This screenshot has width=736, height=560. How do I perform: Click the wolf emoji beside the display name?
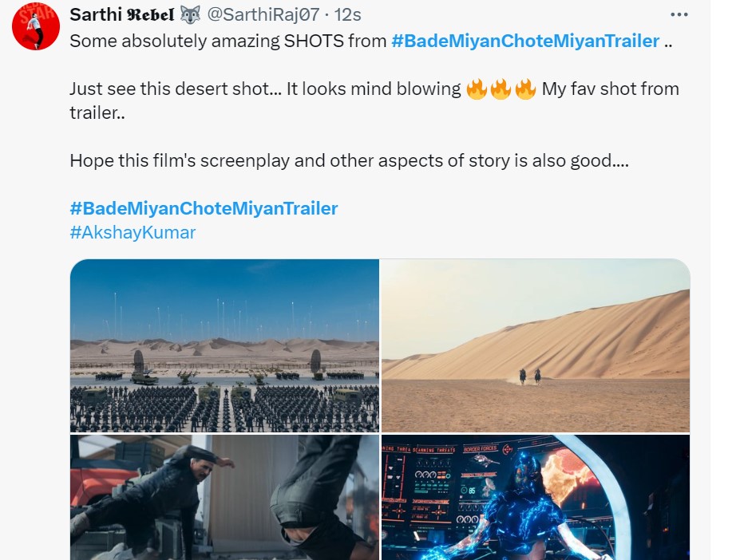pyautogui.click(x=189, y=15)
